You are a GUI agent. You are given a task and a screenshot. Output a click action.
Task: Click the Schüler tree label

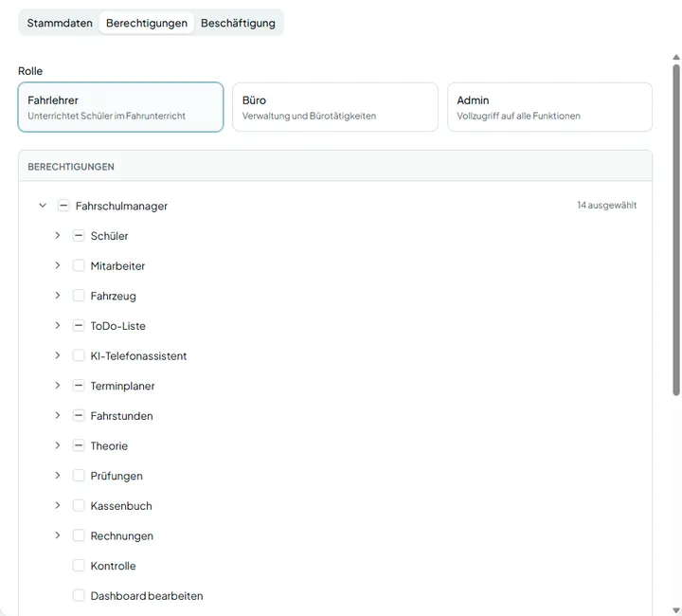tap(109, 236)
